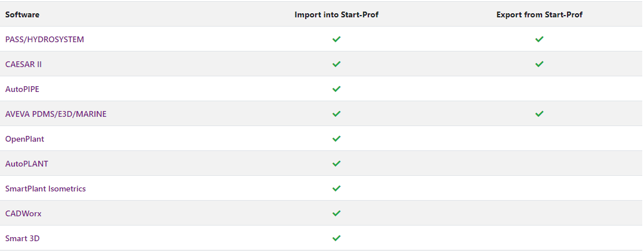This screenshot has width=644, height=251.
Task: Click the export checkmark for CAESAR II
Action: [539, 64]
